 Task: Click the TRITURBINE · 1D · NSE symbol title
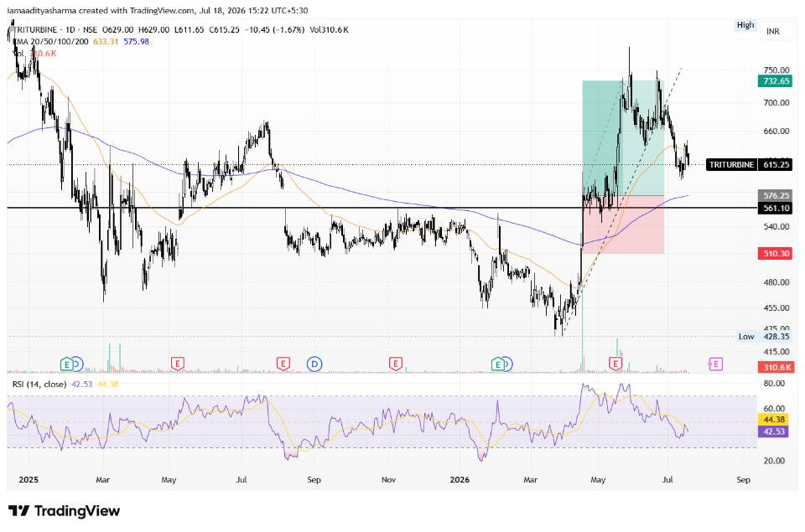click(56, 30)
